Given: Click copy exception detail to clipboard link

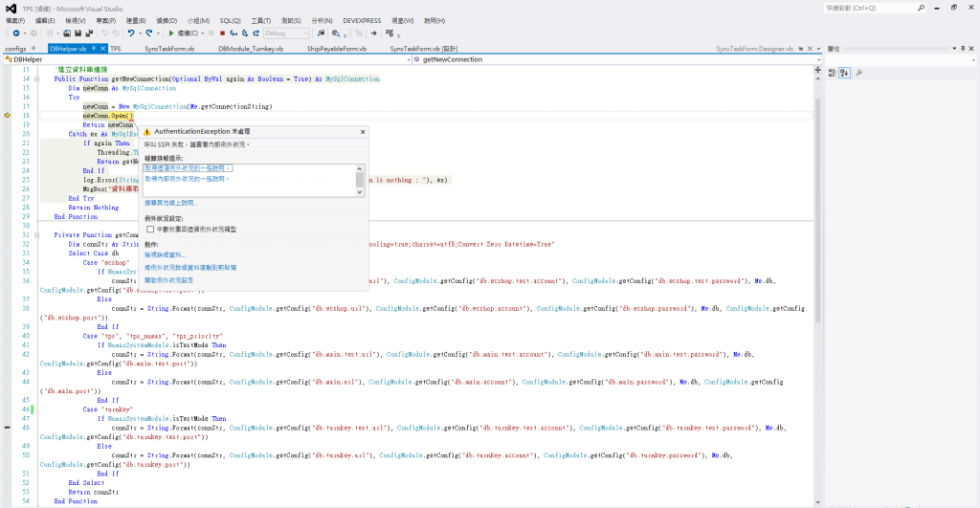Looking at the screenshot, I should click(190, 268).
